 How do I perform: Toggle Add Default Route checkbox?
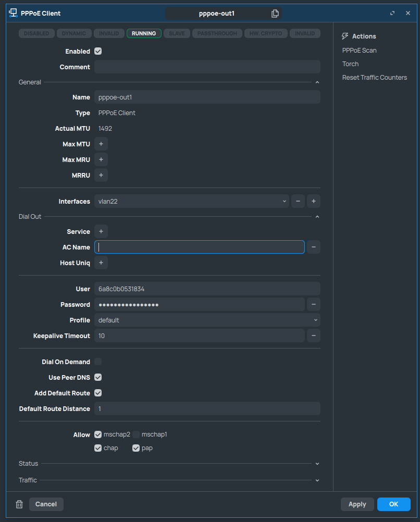98,393
